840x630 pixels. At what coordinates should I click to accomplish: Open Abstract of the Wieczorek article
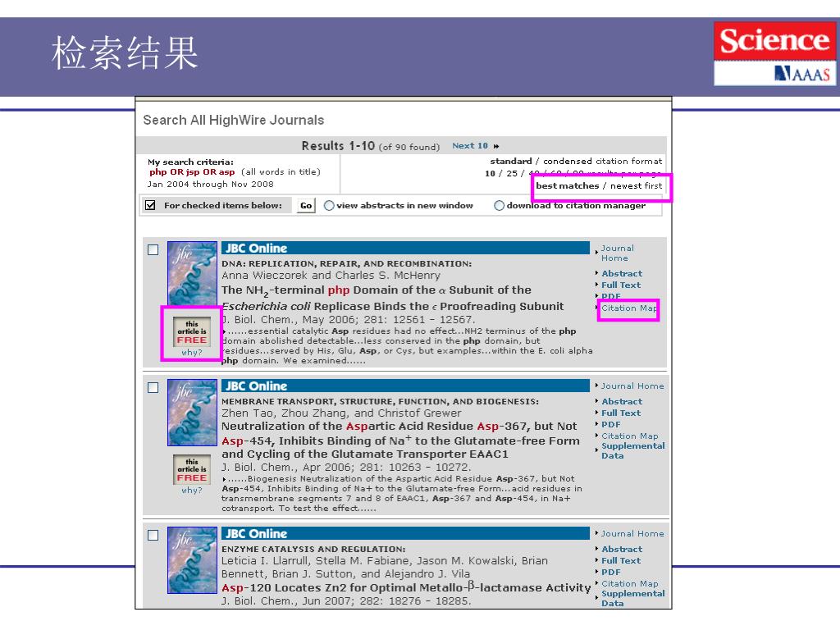[622, 273]
